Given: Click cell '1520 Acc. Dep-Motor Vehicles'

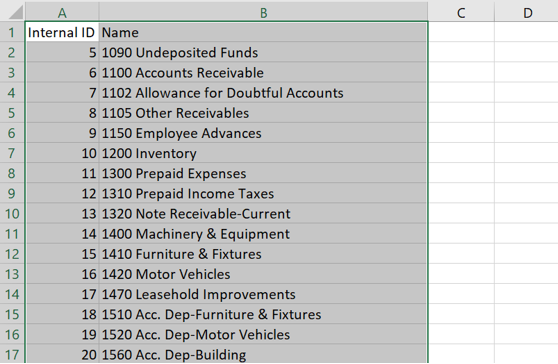Looking at the screenshot, I should [263, 334].
